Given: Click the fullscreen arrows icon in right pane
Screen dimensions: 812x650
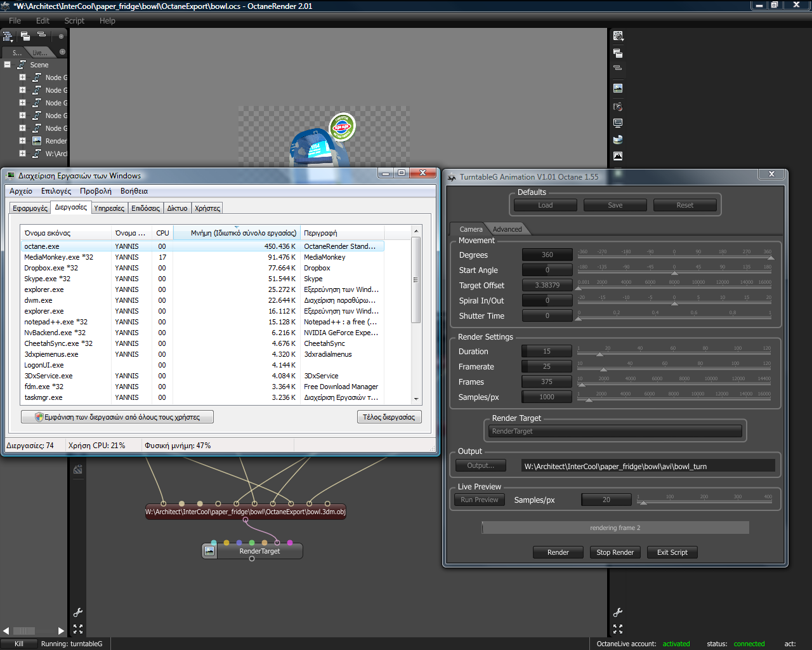Looking at the screenshot, I should tap(618, 629).
